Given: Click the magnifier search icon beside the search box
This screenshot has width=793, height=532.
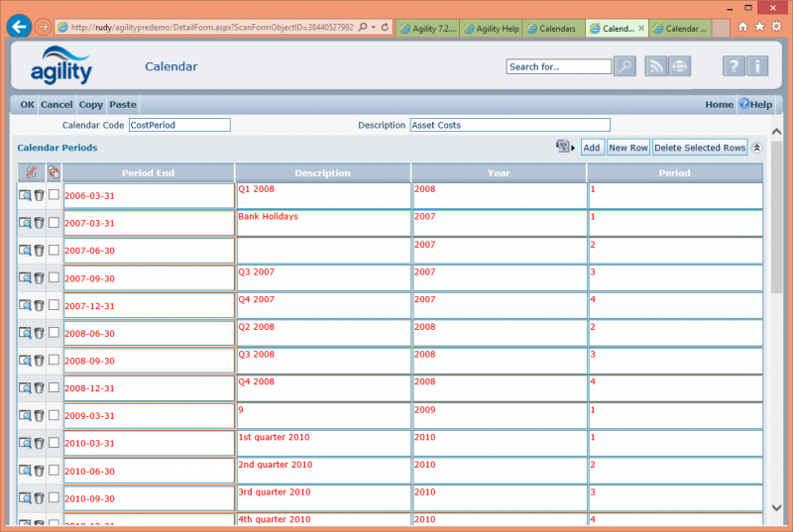Looking at the screenshot, I should 624,66.
